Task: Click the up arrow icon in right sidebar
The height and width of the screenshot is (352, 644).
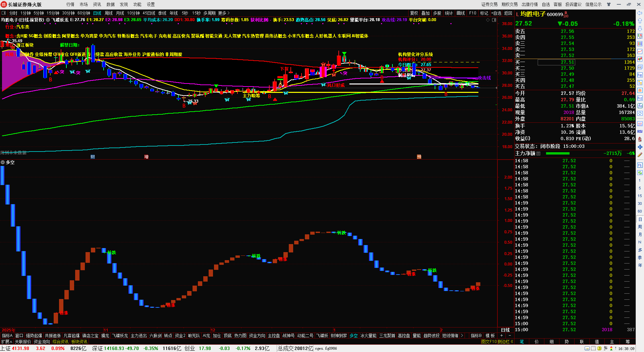Action: point(640,21)
